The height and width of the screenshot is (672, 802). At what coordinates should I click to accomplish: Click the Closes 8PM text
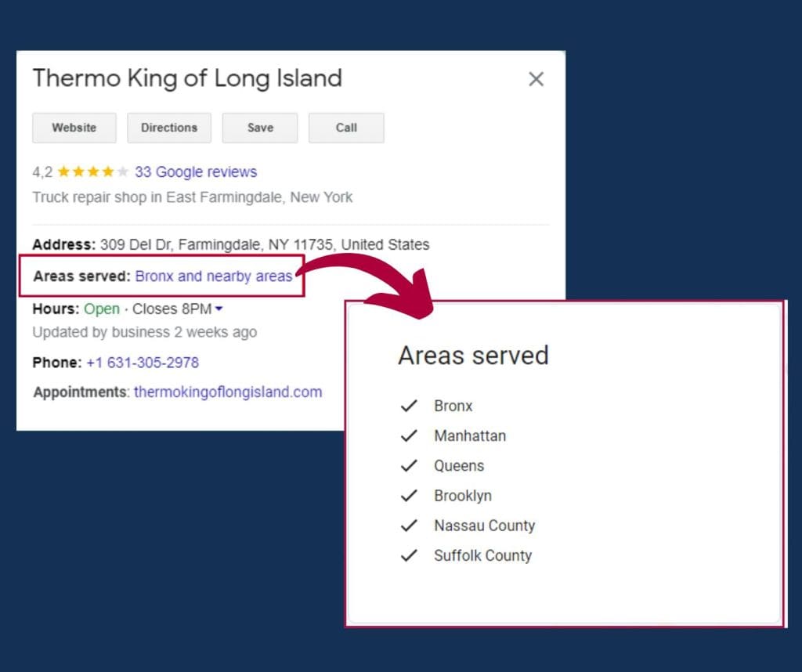pos(172,309)
